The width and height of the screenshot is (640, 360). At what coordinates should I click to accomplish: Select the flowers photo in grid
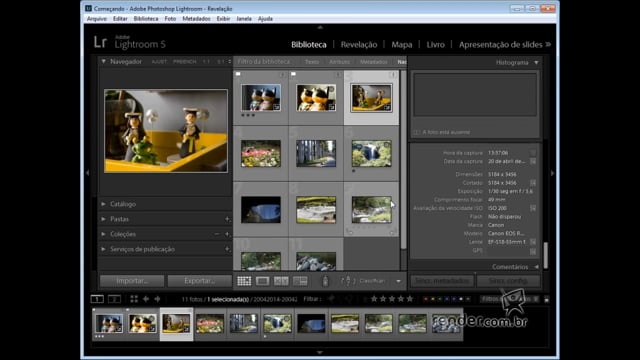(261, 153)
